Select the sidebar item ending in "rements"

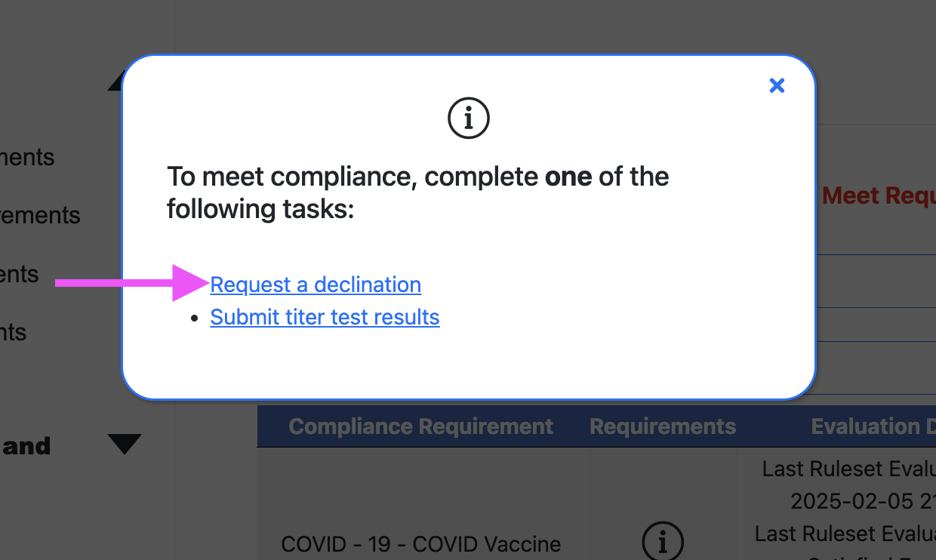point(41,216)
